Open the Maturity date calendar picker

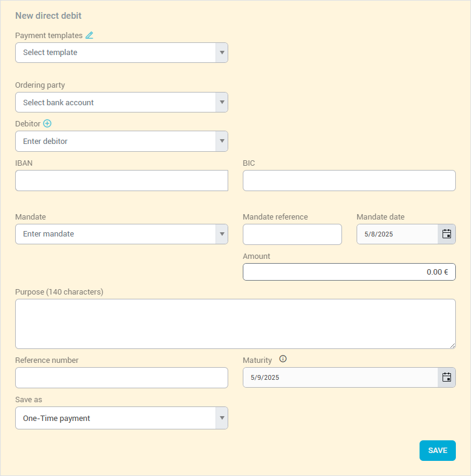click(x=447, y=377)
